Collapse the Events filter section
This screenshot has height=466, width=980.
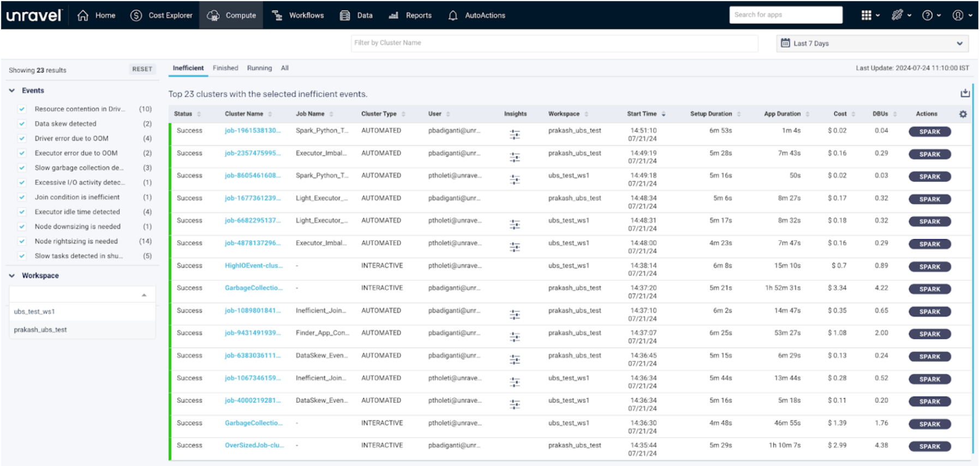pyautogui.click(x=12, y=91)
